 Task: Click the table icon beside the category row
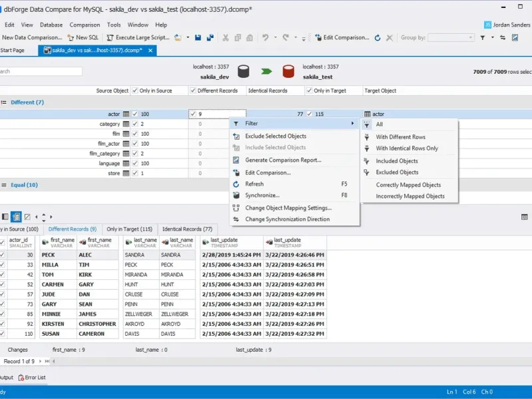(126, 124)
